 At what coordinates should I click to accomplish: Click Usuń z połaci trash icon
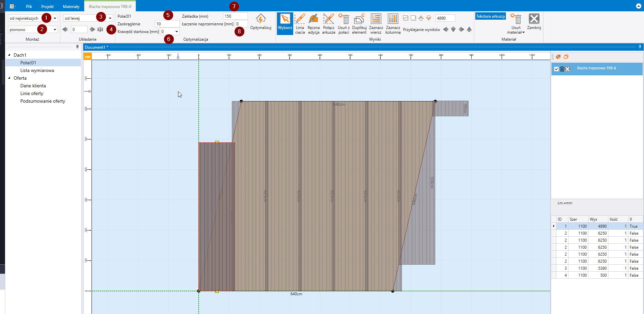click(x=344, y=23)
